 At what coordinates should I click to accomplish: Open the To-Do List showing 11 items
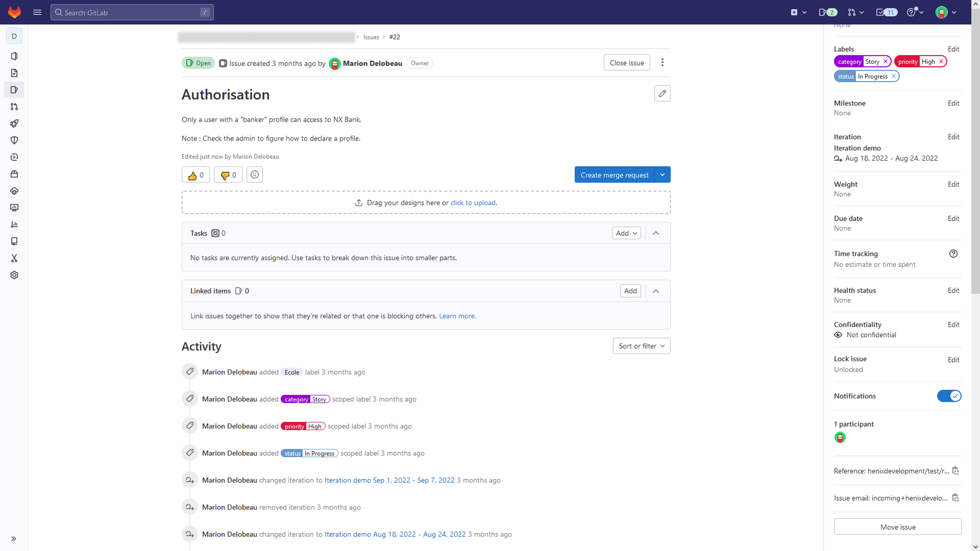pos(886,12)
